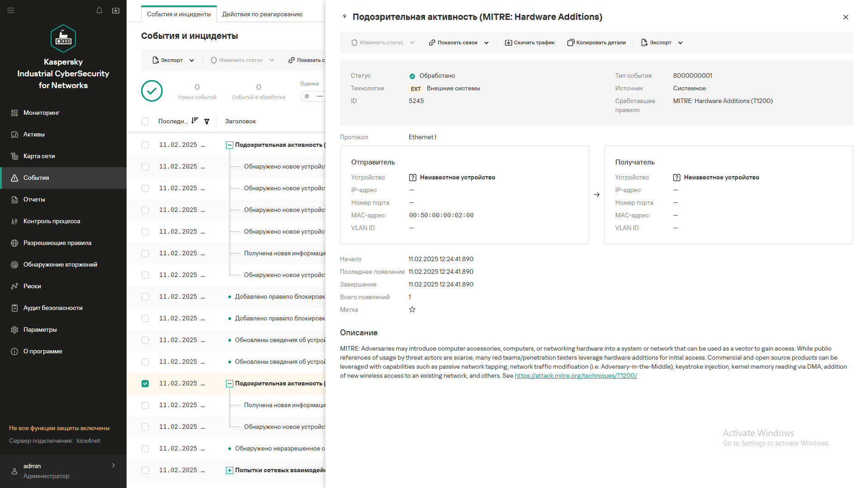
Task: Open the notifications bell icon
Action: coord(99,10)
